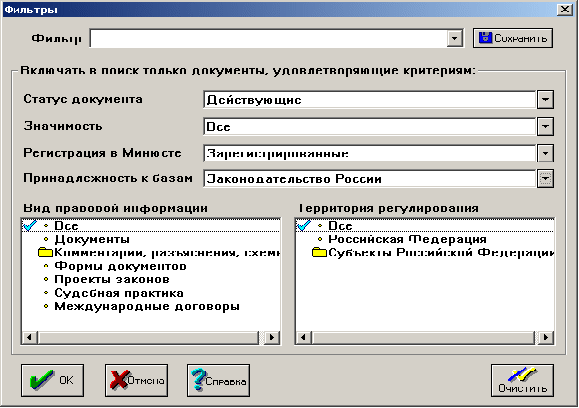579x408 pixels.
Task: Open the Субъекты Российской Федерации folder icon
Action: point(319,253)
